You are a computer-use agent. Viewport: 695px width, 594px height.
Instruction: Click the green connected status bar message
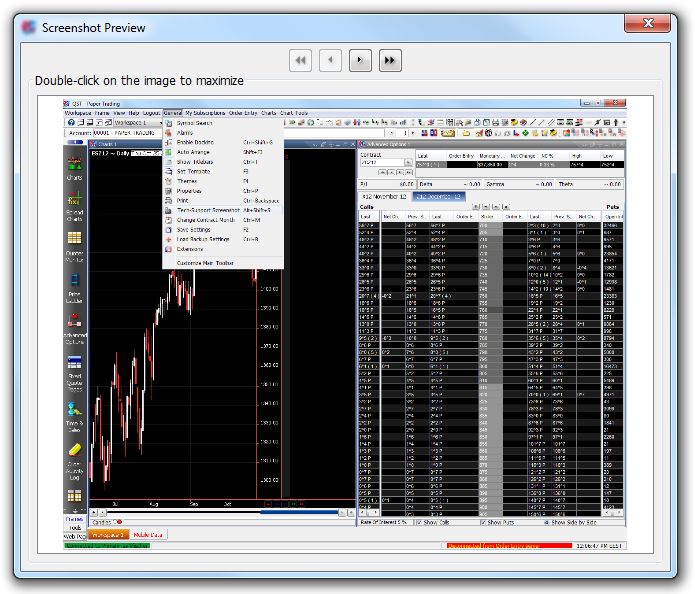click(107, 546)
